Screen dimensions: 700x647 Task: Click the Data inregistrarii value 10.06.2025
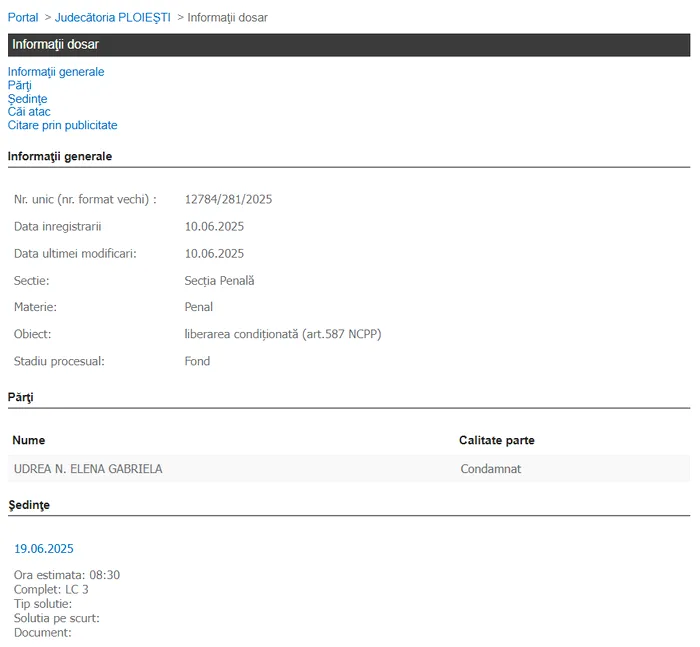tap(214, 226)
